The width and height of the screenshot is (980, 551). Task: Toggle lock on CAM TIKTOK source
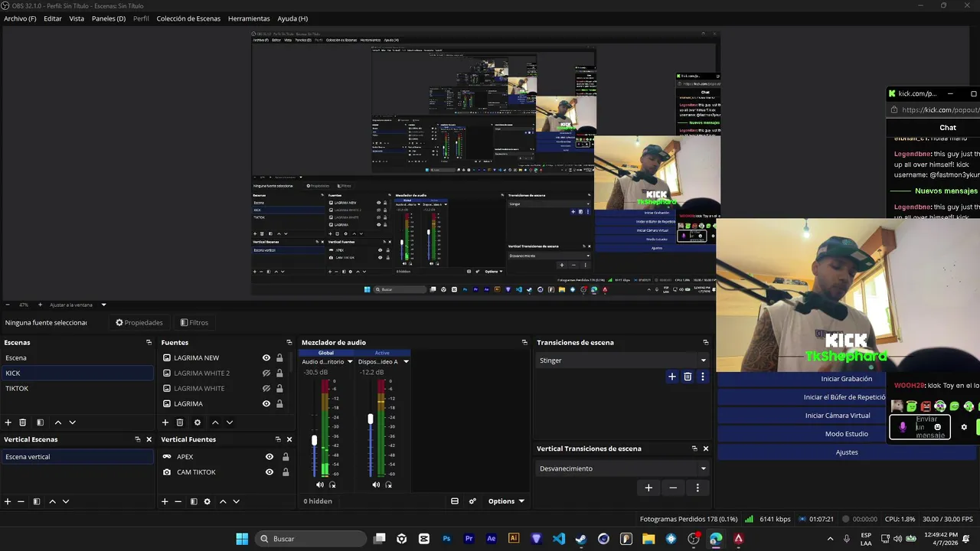(286, 472)
